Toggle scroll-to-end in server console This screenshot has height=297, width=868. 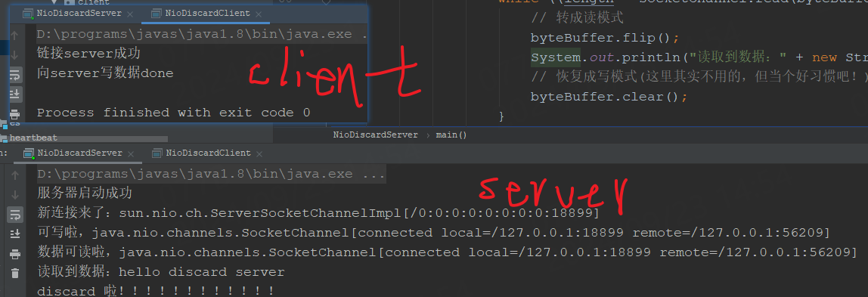pyautogui.click(x=15, y=234)
